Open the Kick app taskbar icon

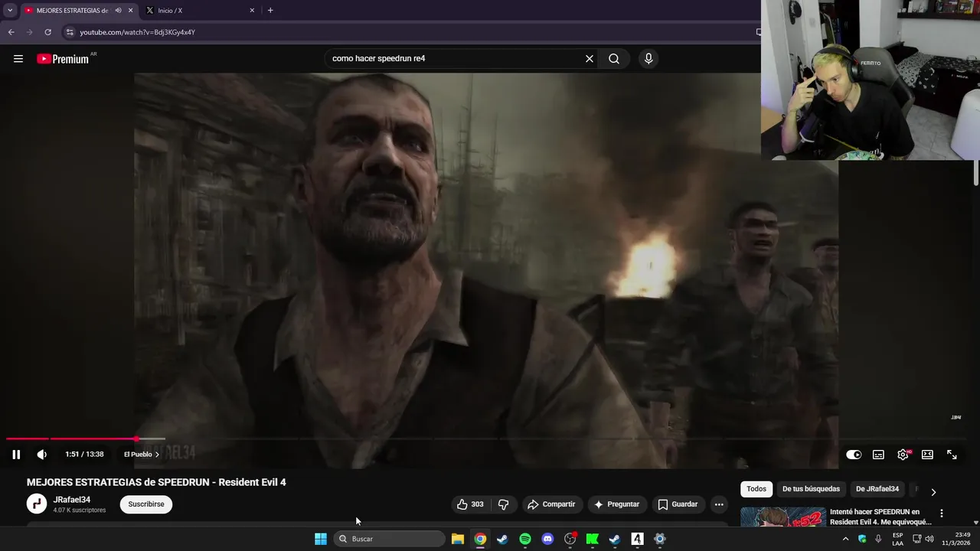tap(592, 539)
